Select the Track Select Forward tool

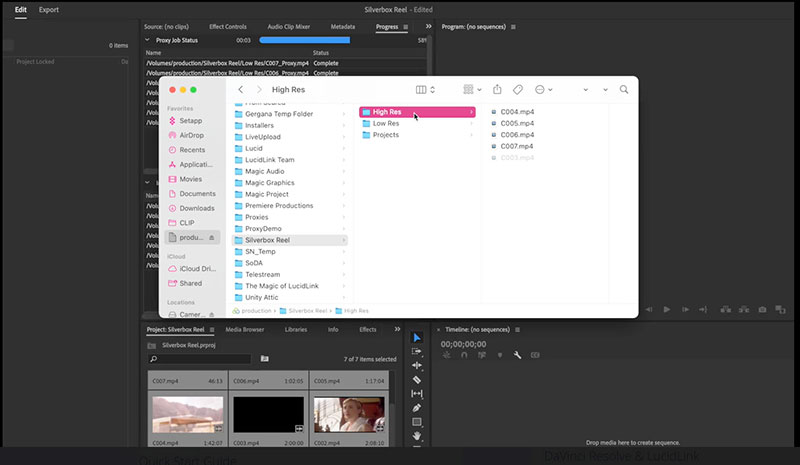tap(417, 352)
